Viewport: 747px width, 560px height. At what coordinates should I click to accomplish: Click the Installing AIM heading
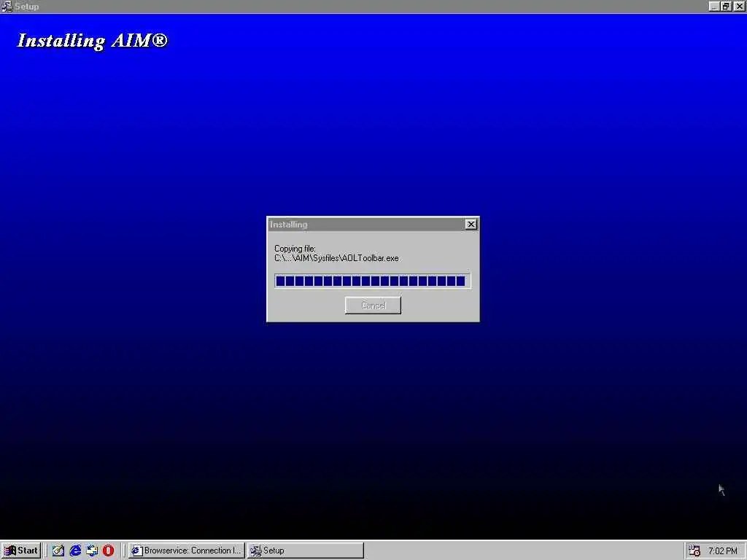coord(93,41)
